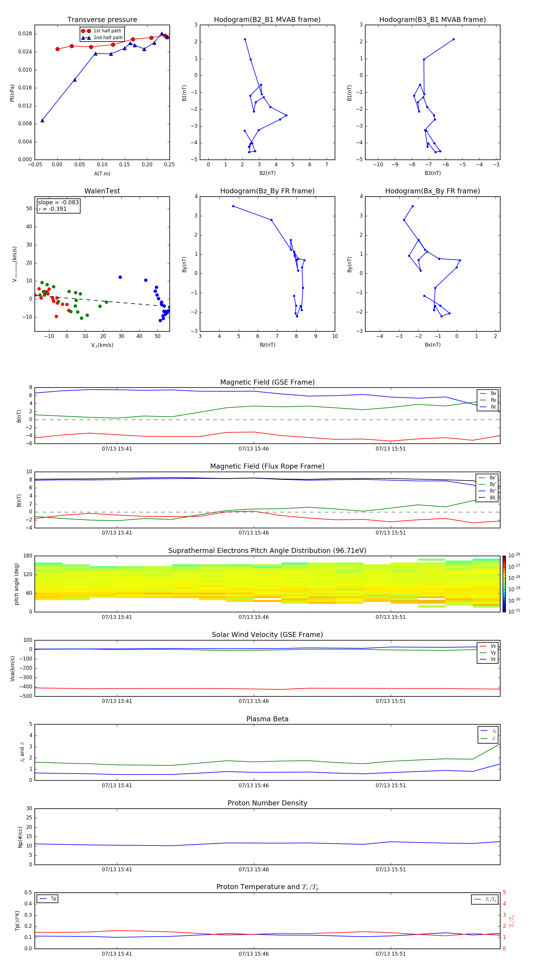Click the Bz entry in GSE Frame legend
Image resolution: width=535 pixels, height=980 pixels.
(x=488, y=407)
